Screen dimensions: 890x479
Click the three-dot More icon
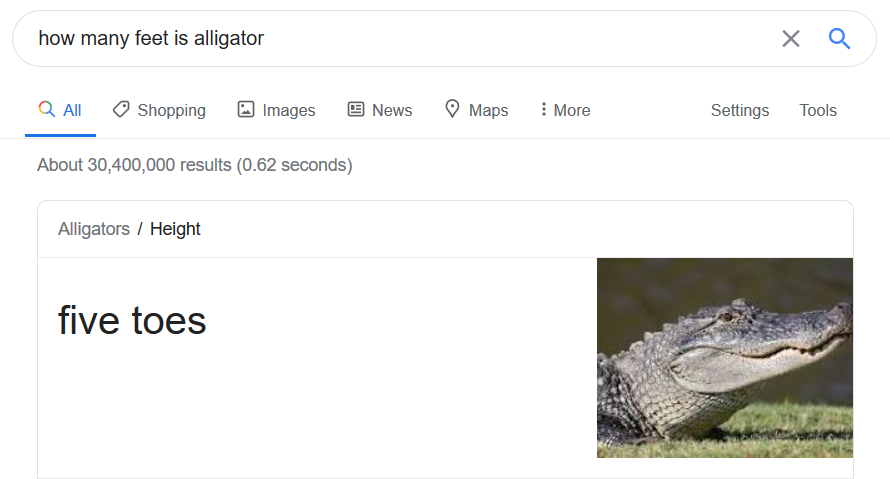pos(544,109)
